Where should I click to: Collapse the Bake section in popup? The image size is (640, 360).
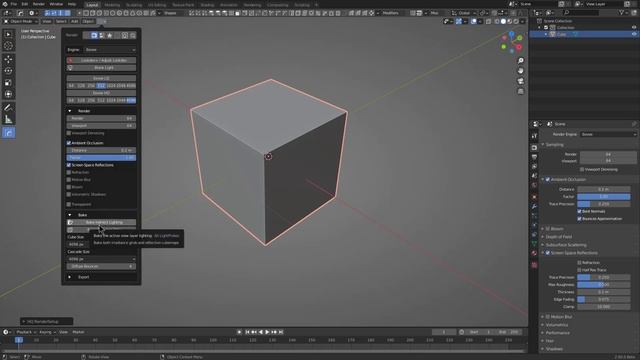coord(70,215)
